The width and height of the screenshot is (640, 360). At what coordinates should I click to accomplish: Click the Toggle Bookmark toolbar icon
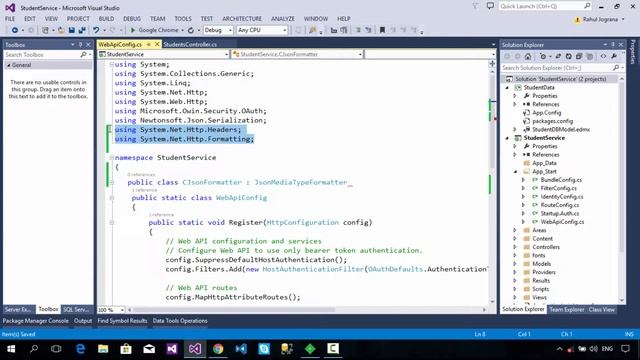tap(382, 30)
